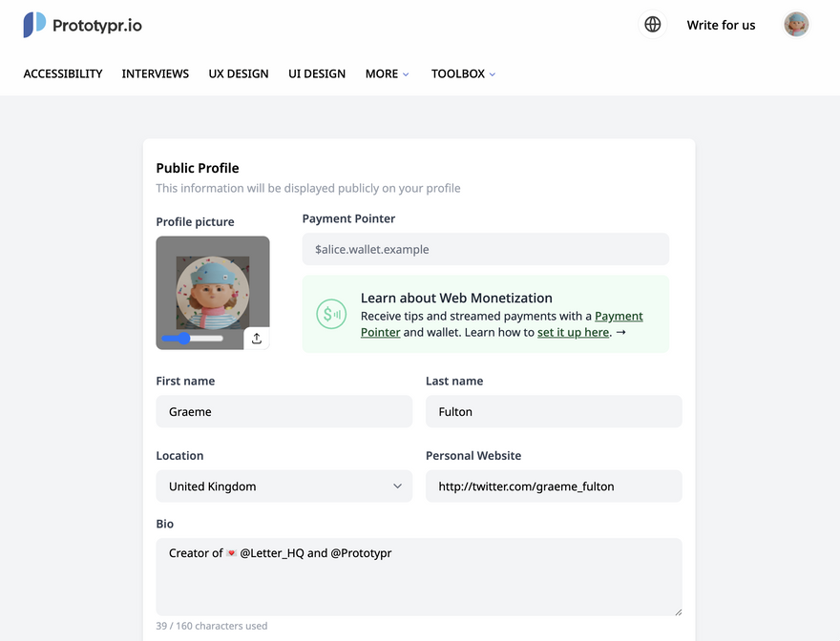This screenshot has height=641, width=840.
Task: Select the UI DESIGN menu item
Action: (x=317, y=73)
